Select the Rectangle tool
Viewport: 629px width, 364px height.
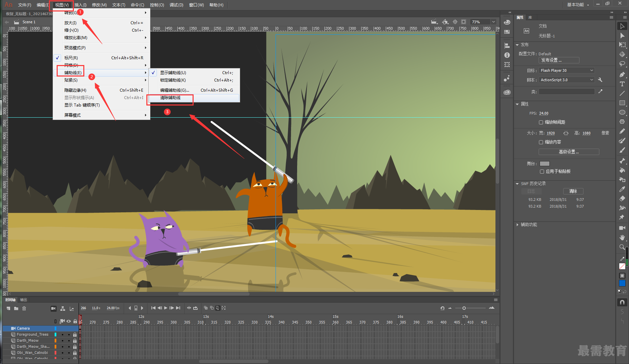point(622,103)
